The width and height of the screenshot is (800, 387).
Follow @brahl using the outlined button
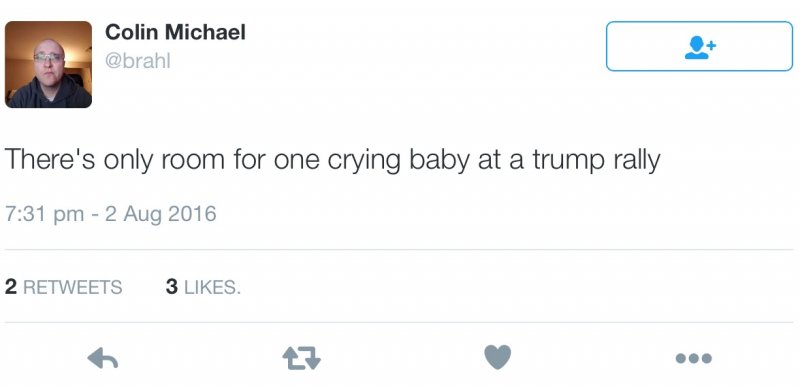(x=699, y=46)
